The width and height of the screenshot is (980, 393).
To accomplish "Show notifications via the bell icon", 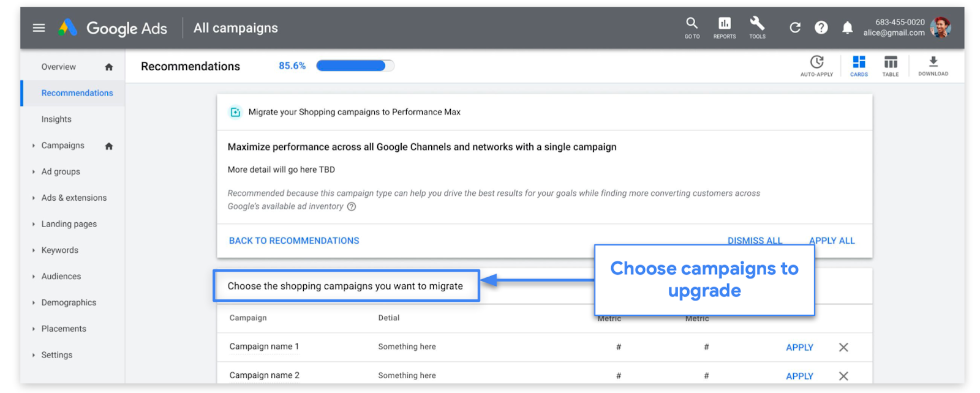I will pyautogui.click(x=848, y=28).
